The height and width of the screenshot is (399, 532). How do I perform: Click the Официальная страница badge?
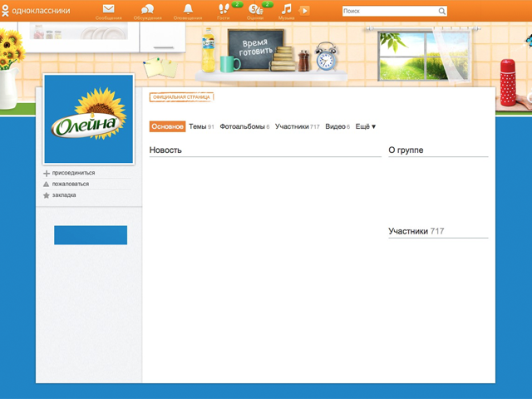[181, 97]
